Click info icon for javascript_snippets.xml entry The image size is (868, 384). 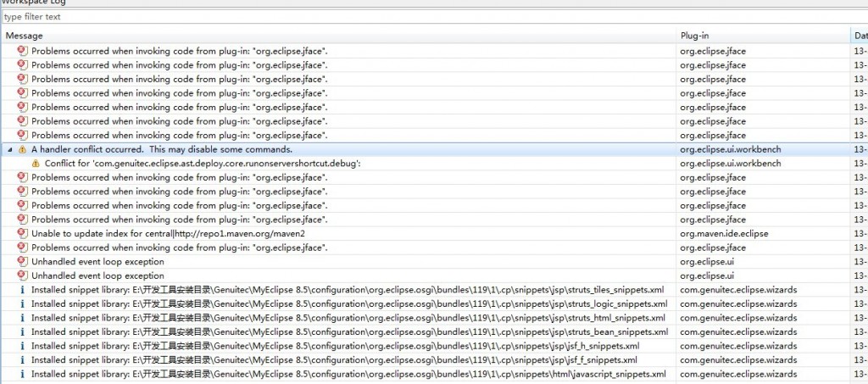pyautogui.click(x=23, y=374)
